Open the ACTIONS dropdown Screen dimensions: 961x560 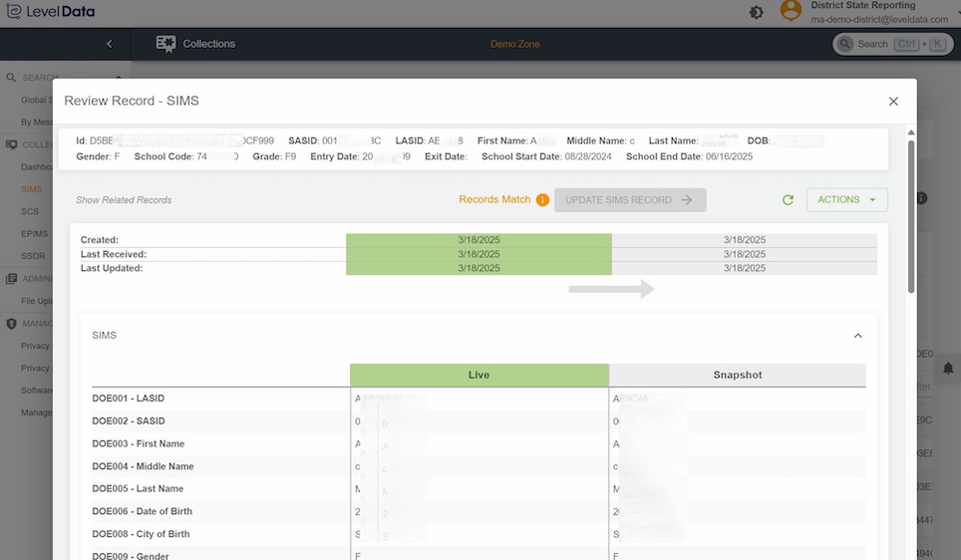846,200
